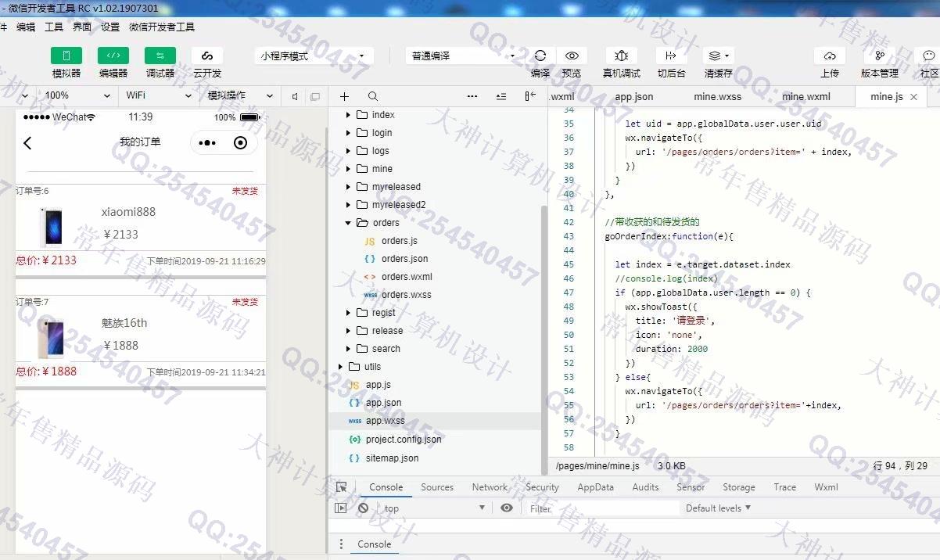Toggle the 调试器 debugger panel
Viewport: 940px width, 560px height.
pyautogui.click(x=160, y=56)
